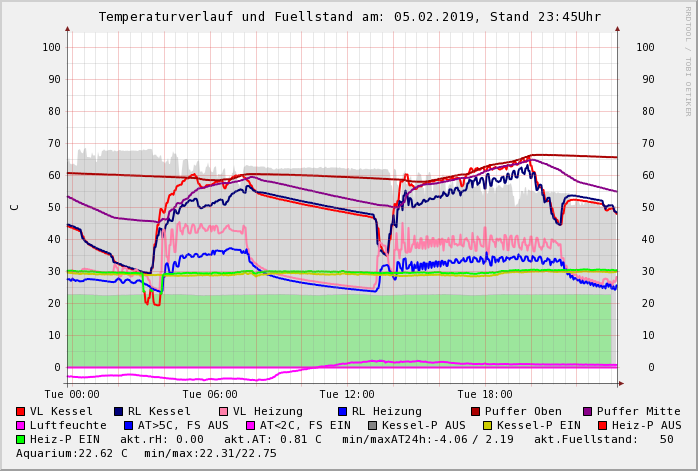Click the AT<2C, FS EIN legend label
Image resolution: width=698 pixels, height=471 pixels.
300,426
